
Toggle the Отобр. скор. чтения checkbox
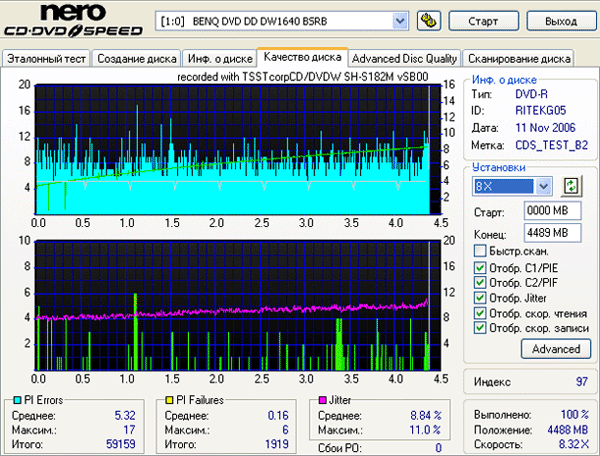pyautogui.click(x=481, y=312)
